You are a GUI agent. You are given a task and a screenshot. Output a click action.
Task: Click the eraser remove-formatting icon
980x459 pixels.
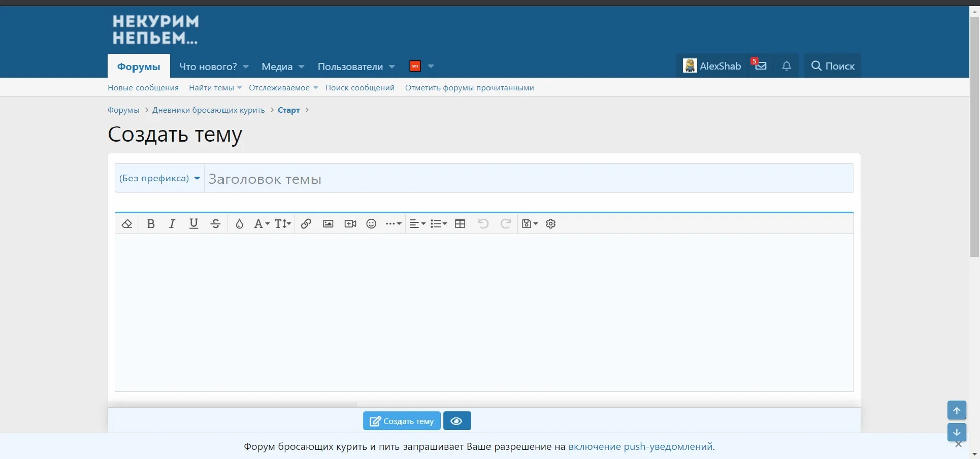pos(127,224)
